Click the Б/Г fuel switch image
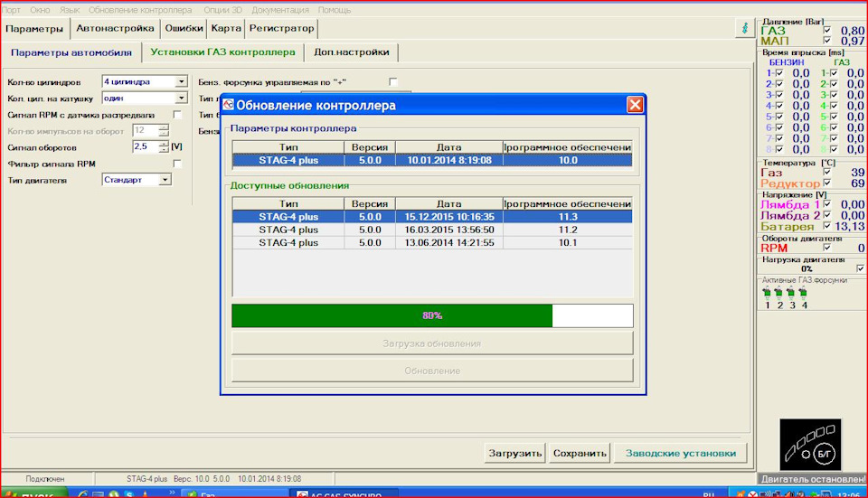868x498 pixels. (x=810, y=445)
